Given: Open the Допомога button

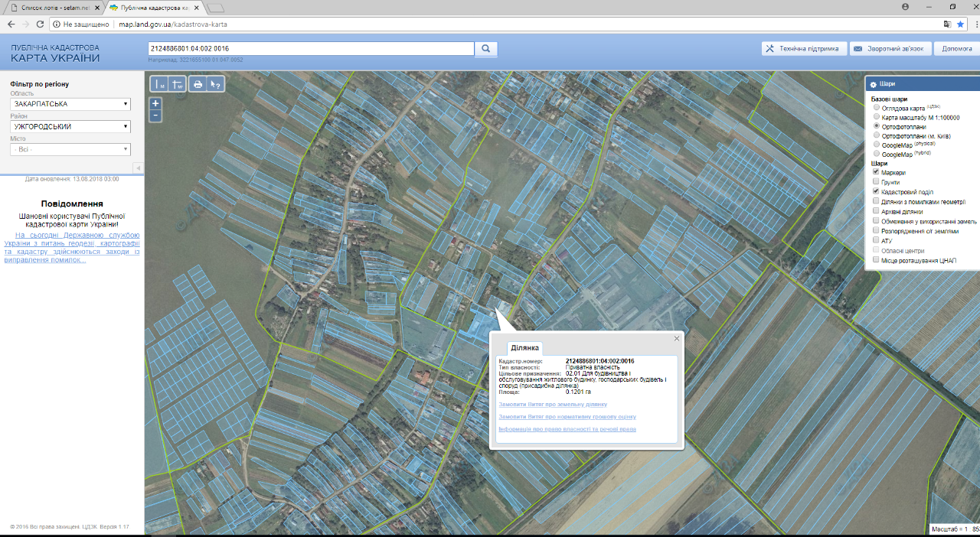Looking at the screenshot, I should pos(956,48).
